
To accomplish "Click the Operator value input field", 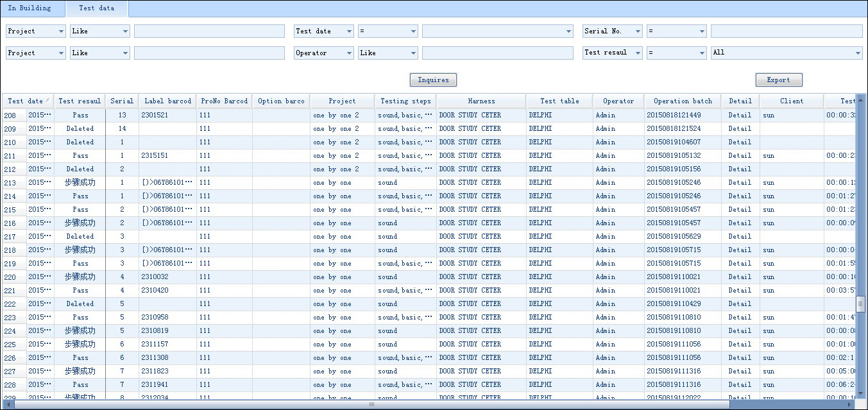I will [498, 53].
